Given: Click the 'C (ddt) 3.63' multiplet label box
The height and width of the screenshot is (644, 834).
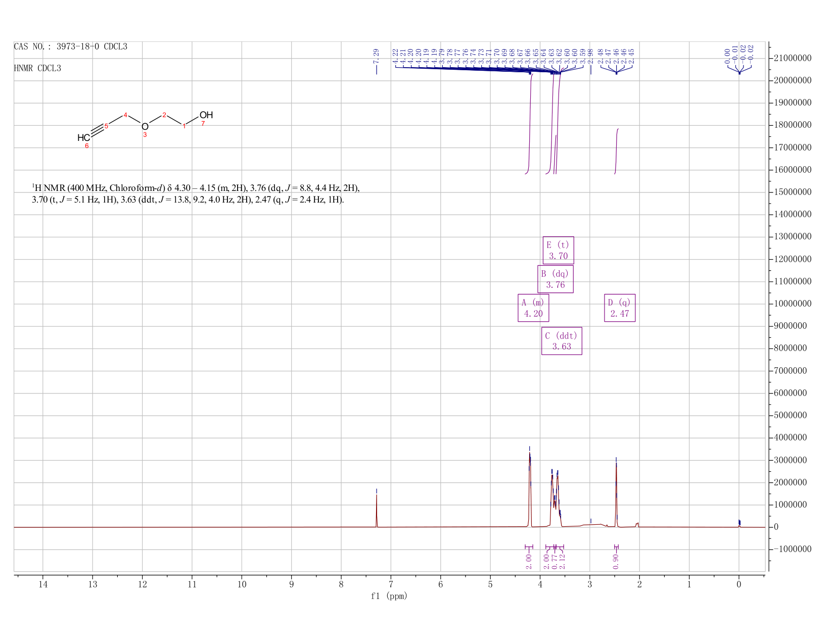Looking at the screenshot, I should (x=562, y=341).
